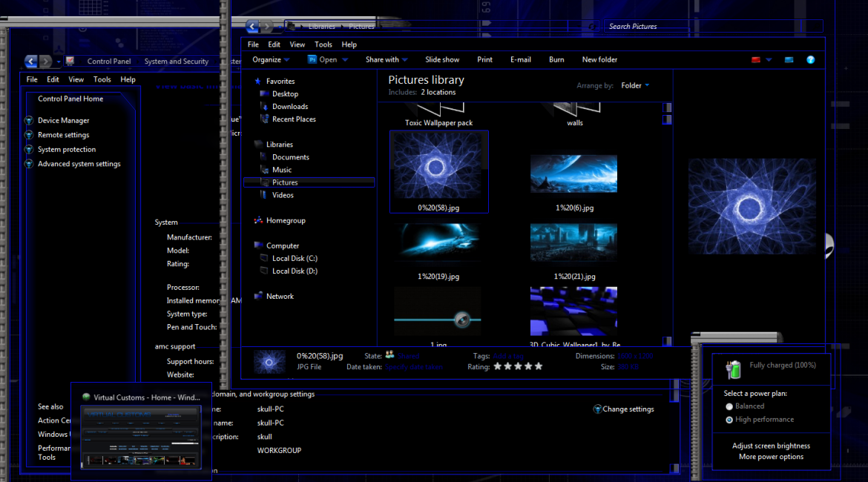The height and width of the screenshot is (482, 868).
Task: Toggle the preview pane icon
Action: pos(789,60)
